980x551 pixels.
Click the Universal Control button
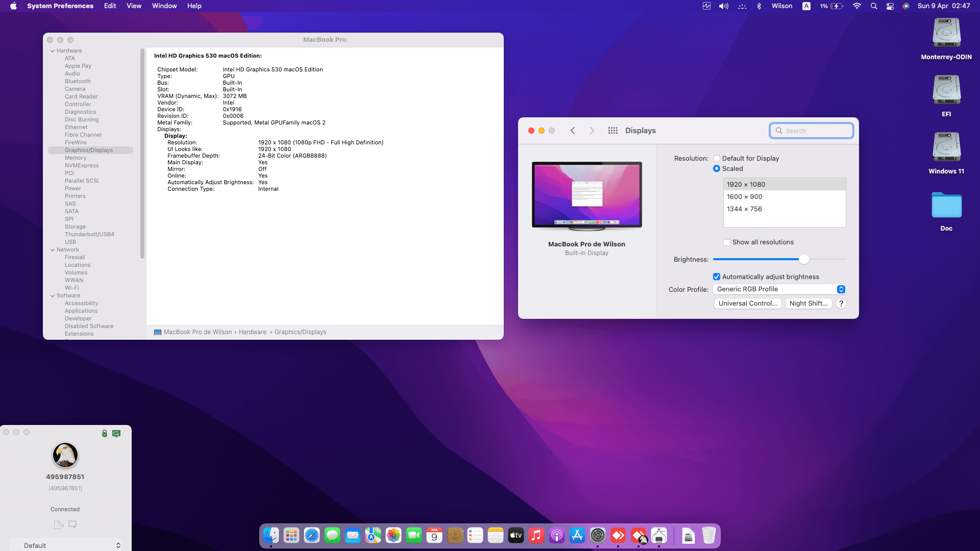pos(747,303)
